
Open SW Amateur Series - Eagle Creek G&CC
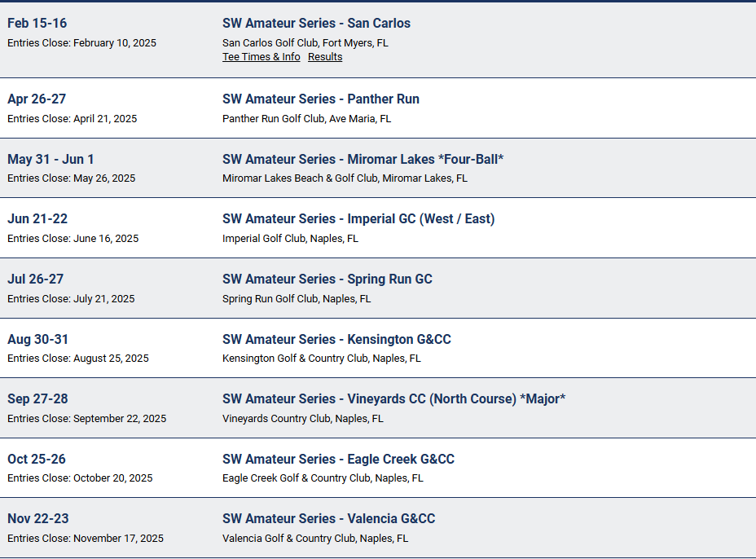337,459
